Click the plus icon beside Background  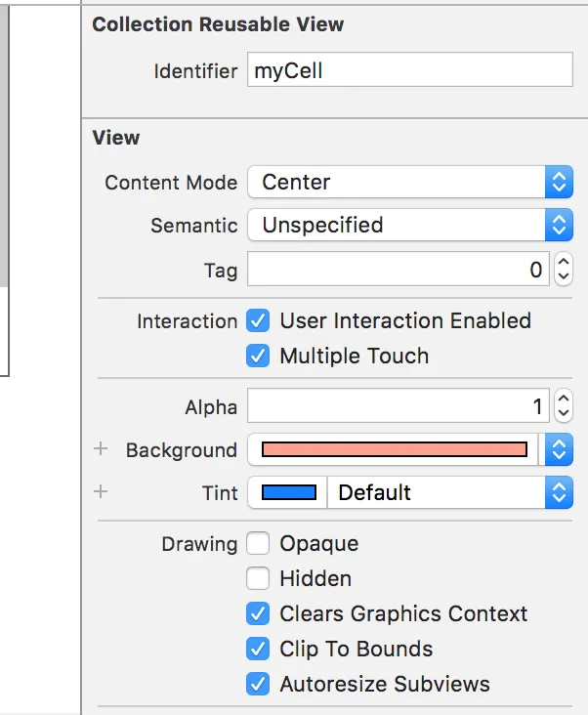point(100,449)
